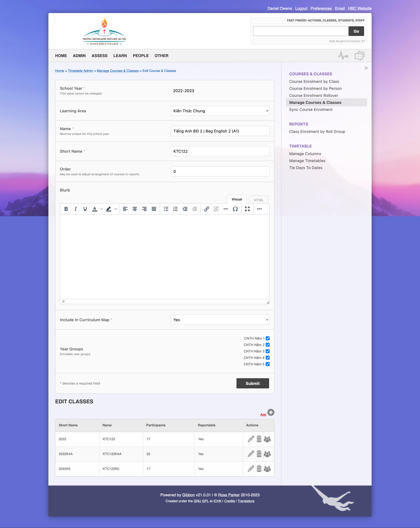The image size is (420, 528).
Task: Insert bullet list in editor
Action: tap(166, 209)
